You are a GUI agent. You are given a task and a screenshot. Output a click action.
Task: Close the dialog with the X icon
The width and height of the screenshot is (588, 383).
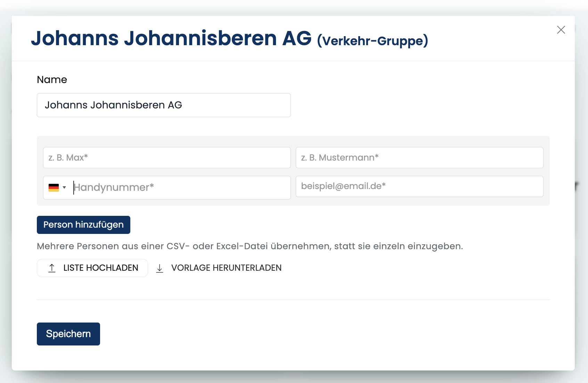pyautogui.click(x=561, y=30)
